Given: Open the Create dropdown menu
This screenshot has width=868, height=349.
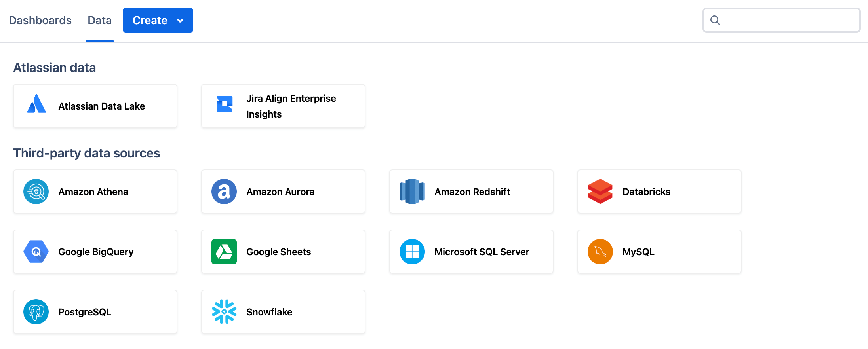Looking at the screenshot, I should click(158, 20).
